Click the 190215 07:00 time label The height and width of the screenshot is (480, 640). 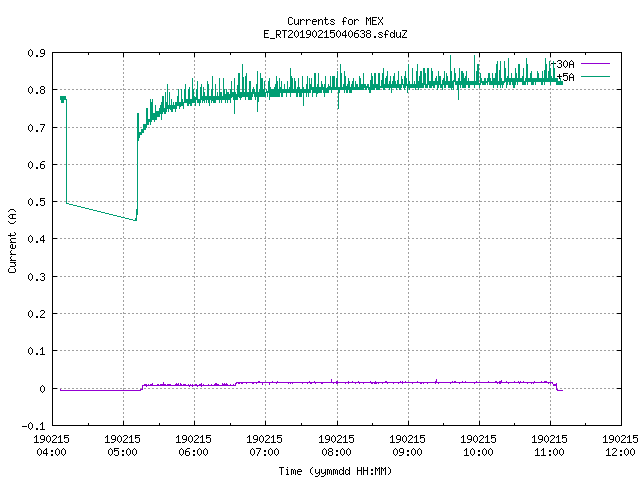click(x=264, y=446)
